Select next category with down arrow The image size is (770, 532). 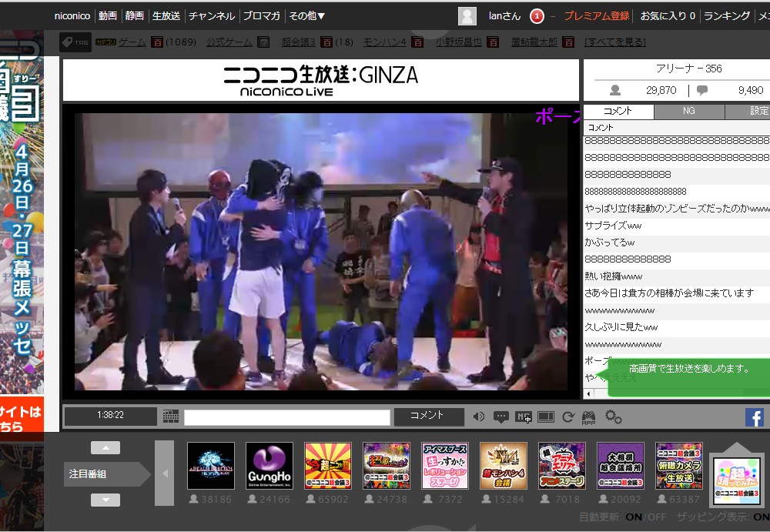tap(105, 500)
